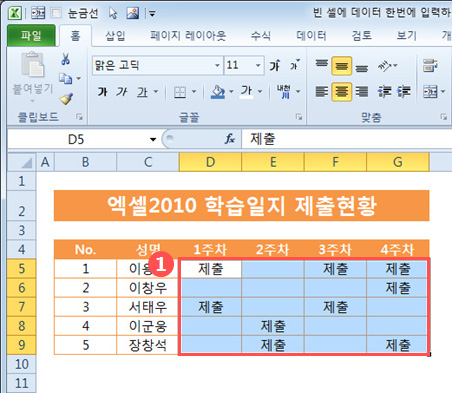
Task: Expand the borders dropdown arrow
Action: click(194, 92)
